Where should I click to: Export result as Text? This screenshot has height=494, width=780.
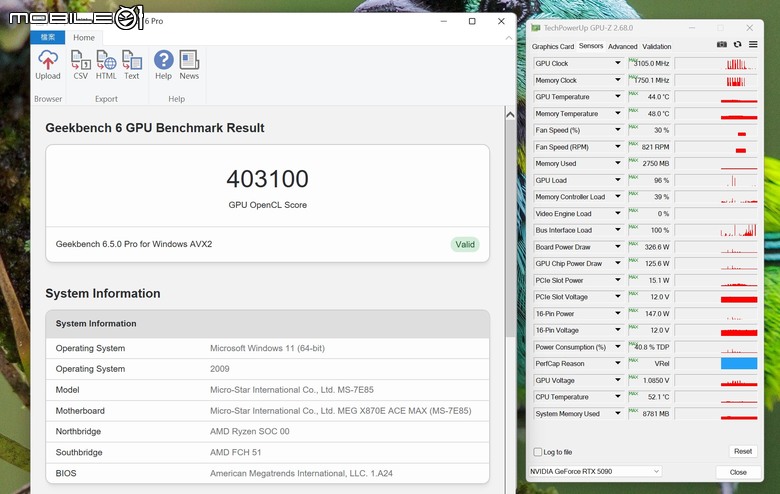[132, 65]
